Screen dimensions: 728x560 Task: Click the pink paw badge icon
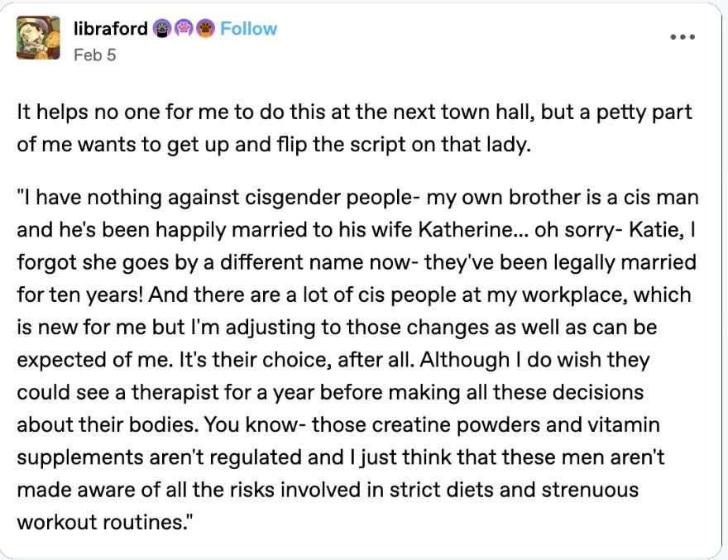click(184, 29)
